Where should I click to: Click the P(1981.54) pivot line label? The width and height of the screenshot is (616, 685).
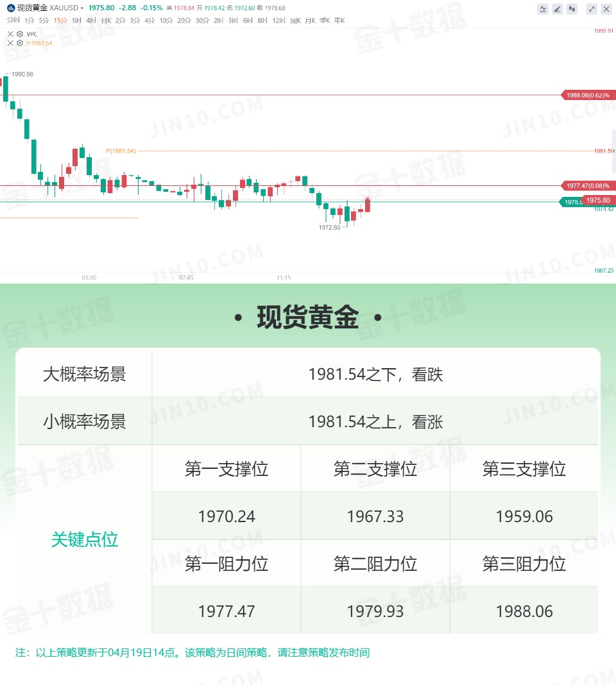point(121,151)
